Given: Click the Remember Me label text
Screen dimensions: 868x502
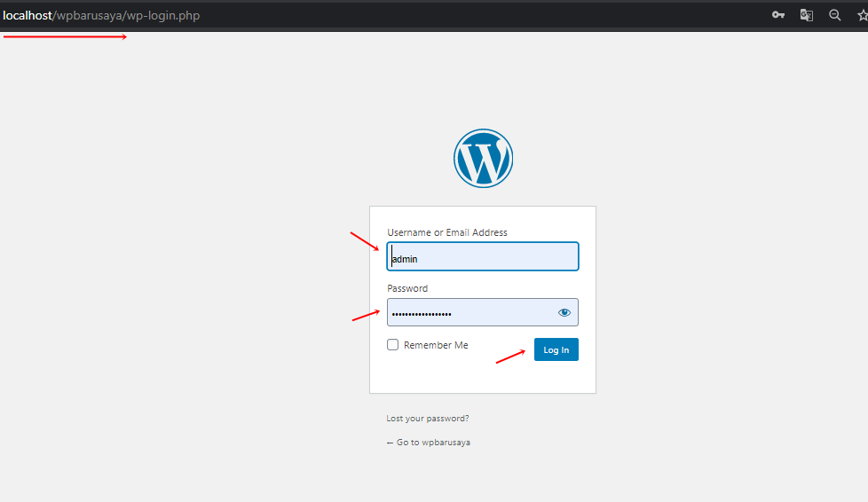Looking at the screenshot, I should (x=436, y=345).
